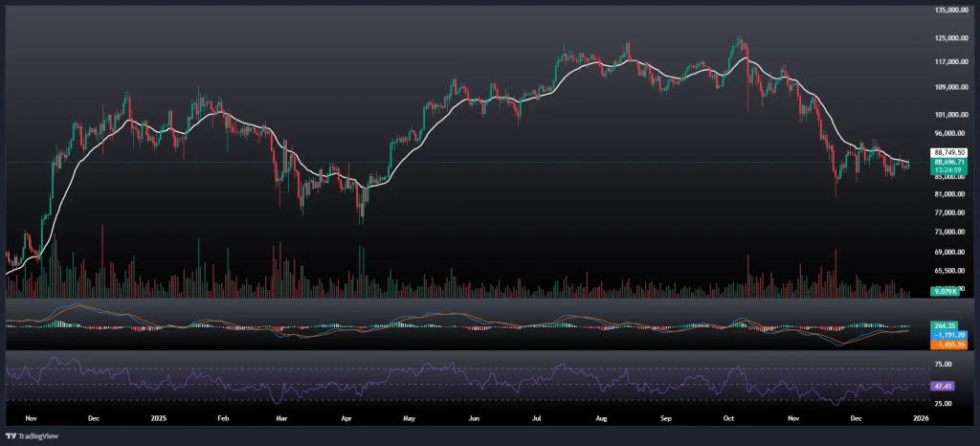
Task: Click the 75.00 level on the RSI scale
Action: coord(943,365)
